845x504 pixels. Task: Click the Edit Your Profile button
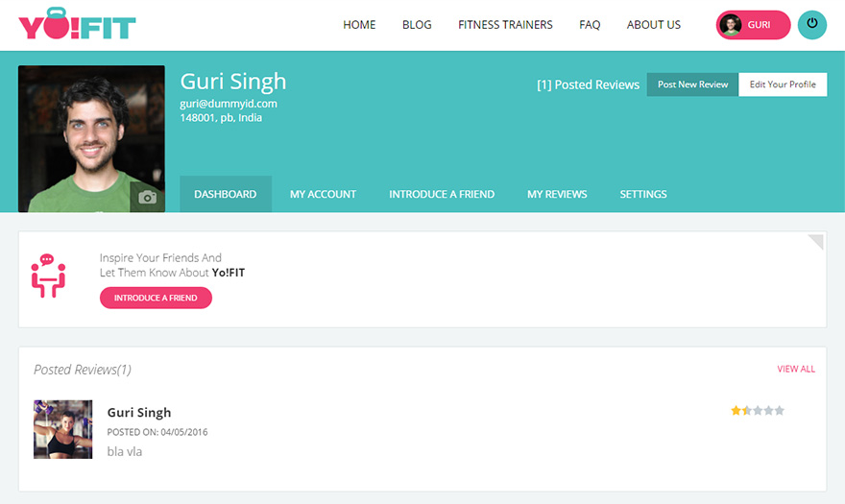pos(783,84)
